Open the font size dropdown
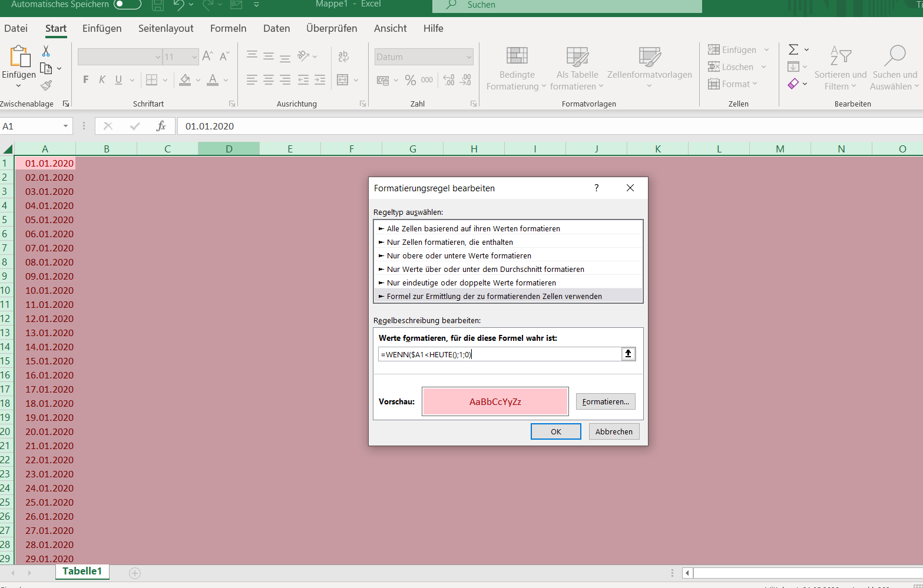 (x=194, y=57)
